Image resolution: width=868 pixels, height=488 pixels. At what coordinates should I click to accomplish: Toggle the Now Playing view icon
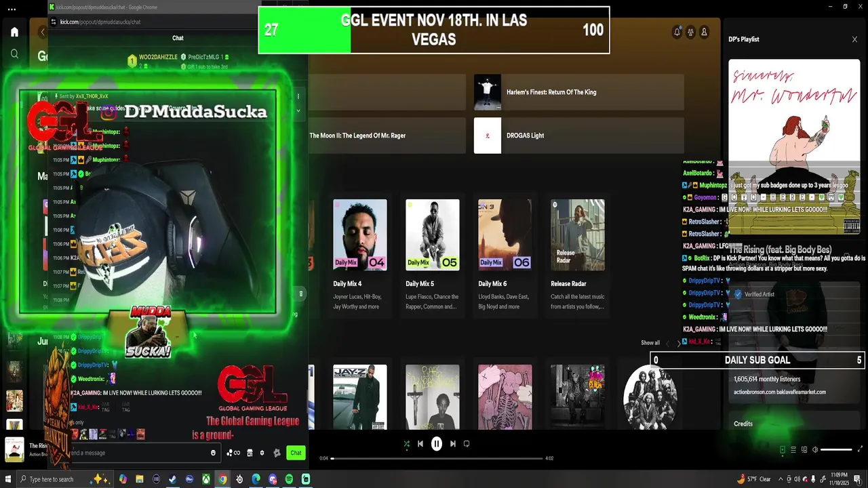[782, 449]
